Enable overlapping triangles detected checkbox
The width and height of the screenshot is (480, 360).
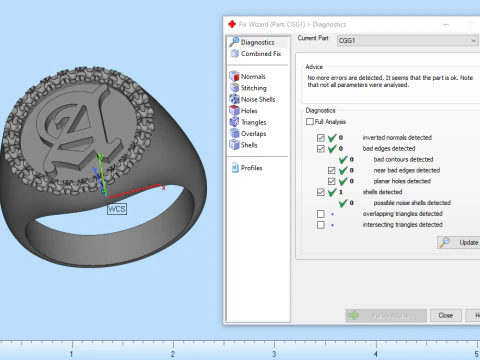coord(321,214)
